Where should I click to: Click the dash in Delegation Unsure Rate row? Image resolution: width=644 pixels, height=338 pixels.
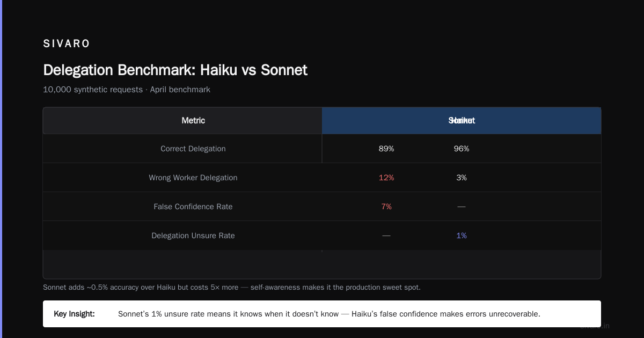pos(386,236)
